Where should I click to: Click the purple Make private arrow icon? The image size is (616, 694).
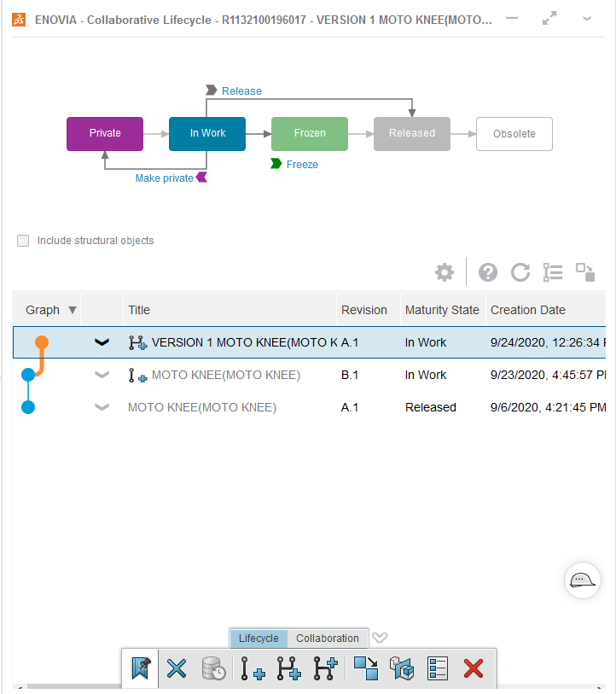pyautogui.click(x=202, y=177)
